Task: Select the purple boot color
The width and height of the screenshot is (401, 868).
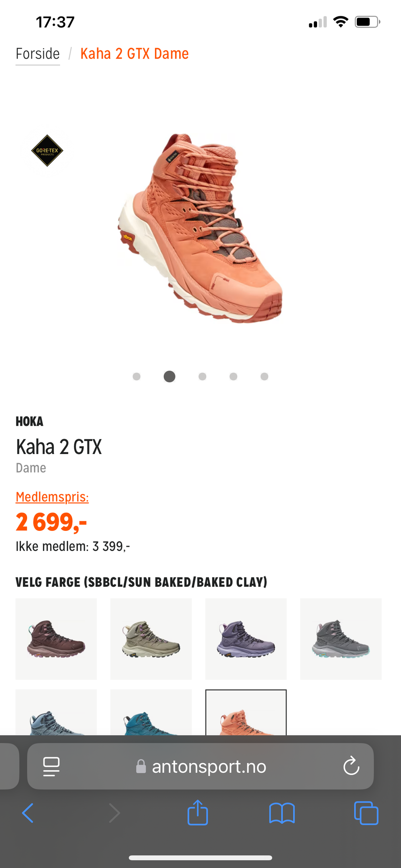Action: (246, 639)
